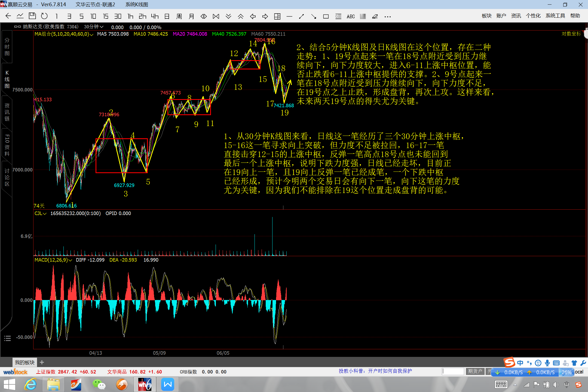Select the eraser tool icon
588x392 pixels.
point(375,17)
